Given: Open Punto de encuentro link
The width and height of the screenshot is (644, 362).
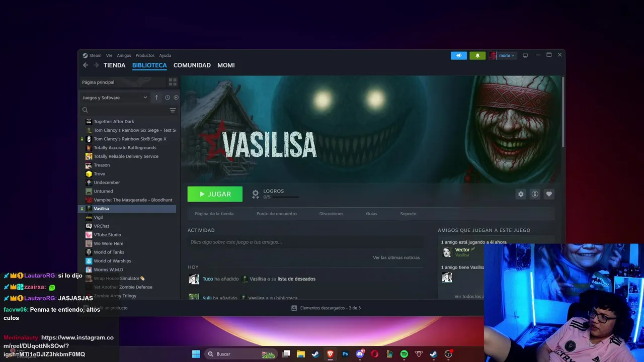Looking at the screenshot, I should click(277, 214).
